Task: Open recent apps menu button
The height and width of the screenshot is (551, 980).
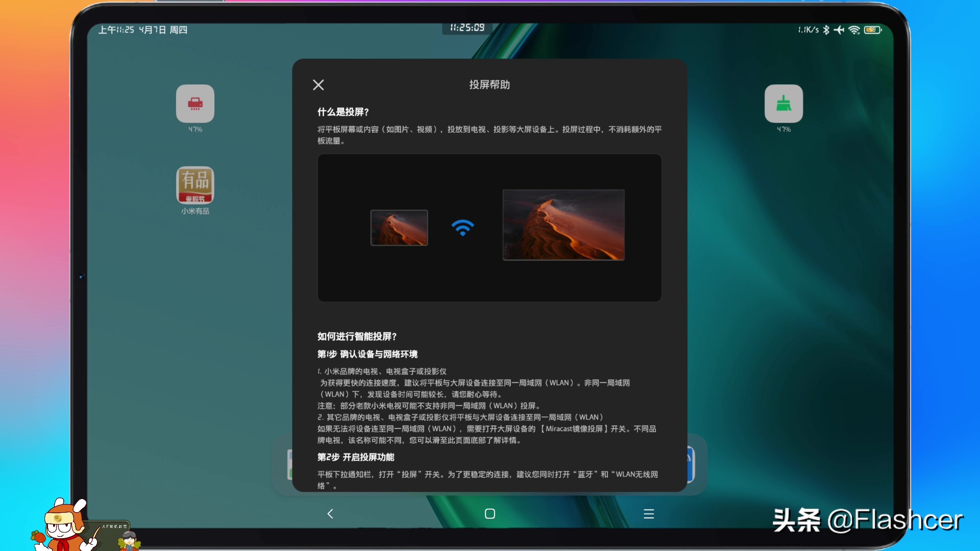Action: coord(649,514)
